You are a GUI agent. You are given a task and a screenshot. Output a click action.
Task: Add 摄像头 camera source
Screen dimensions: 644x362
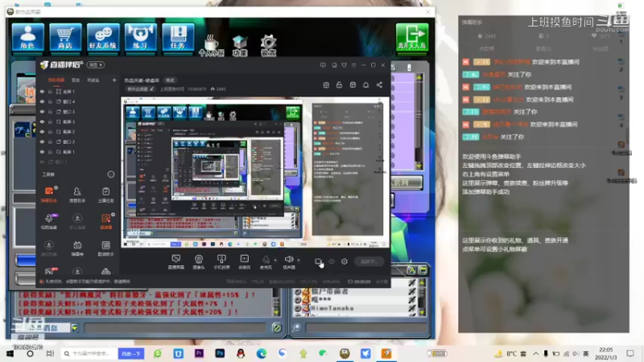(199, 261)
